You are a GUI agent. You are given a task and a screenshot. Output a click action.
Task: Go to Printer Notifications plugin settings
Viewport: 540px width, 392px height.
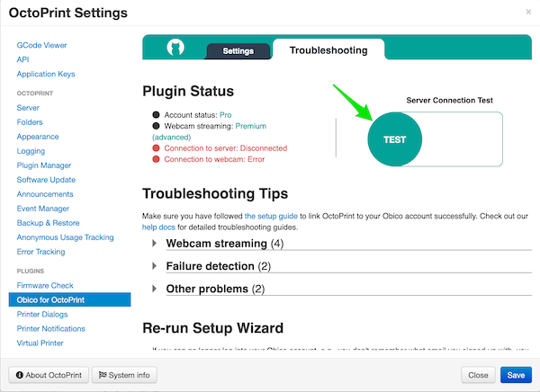[50, 329]
